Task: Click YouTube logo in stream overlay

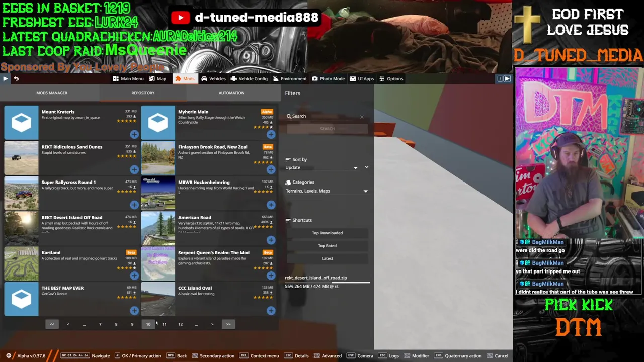Action: coord(180,18)
